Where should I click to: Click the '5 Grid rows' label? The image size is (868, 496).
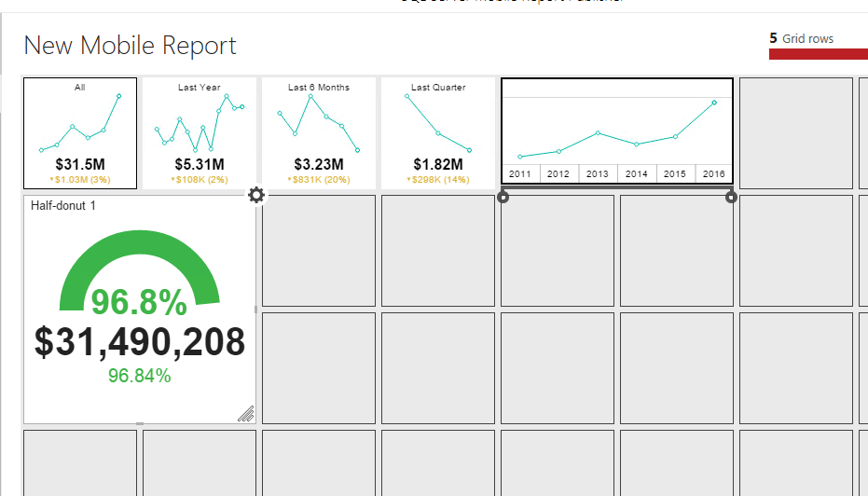coord(802,38)
